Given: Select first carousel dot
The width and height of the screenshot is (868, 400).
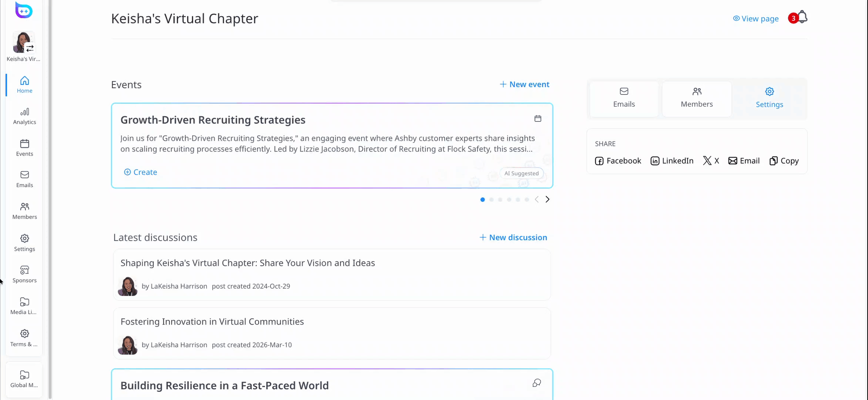Looking at the screenshot, I should click(483, 200).
